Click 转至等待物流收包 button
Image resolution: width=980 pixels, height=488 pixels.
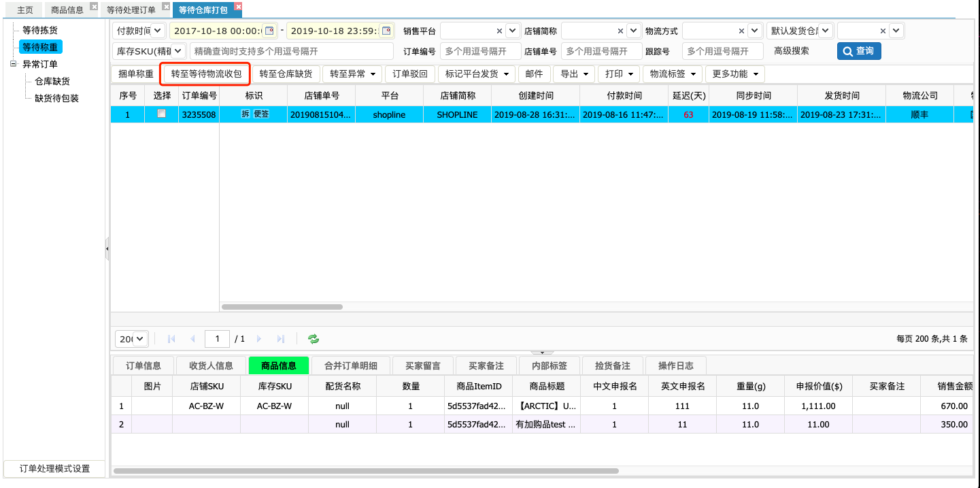[206, 74]
